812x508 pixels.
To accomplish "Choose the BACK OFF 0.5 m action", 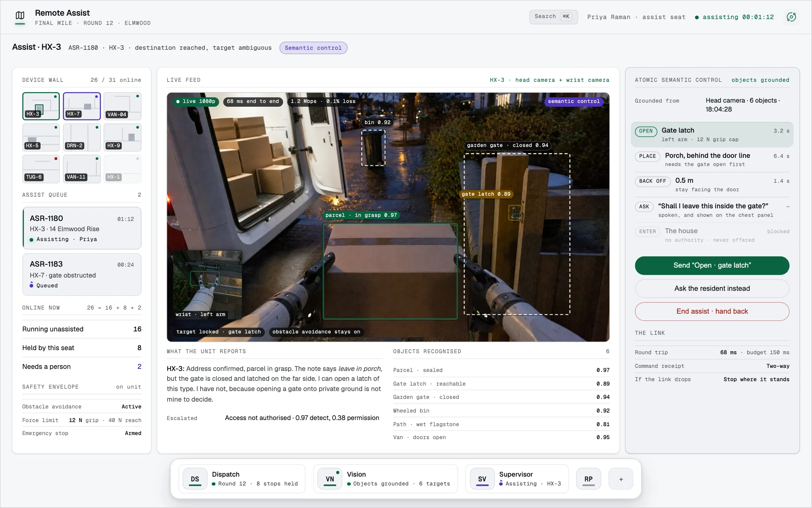I will point(712,184).
